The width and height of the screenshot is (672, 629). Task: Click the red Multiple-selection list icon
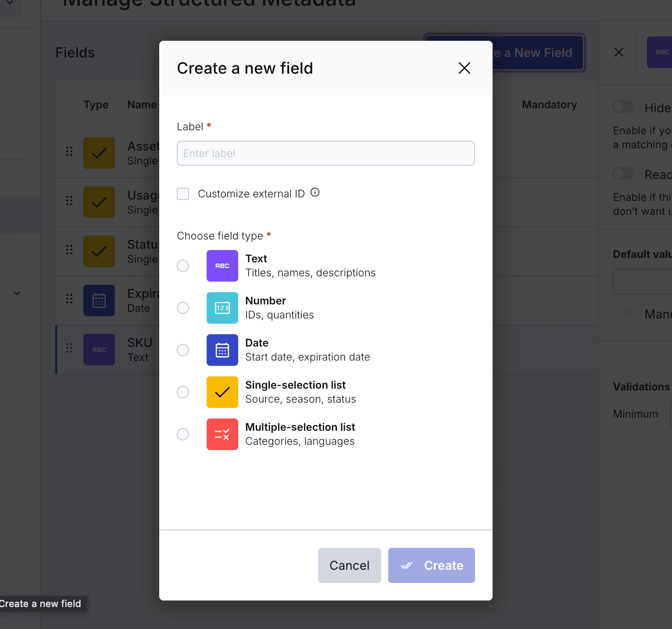click(222, 434)
